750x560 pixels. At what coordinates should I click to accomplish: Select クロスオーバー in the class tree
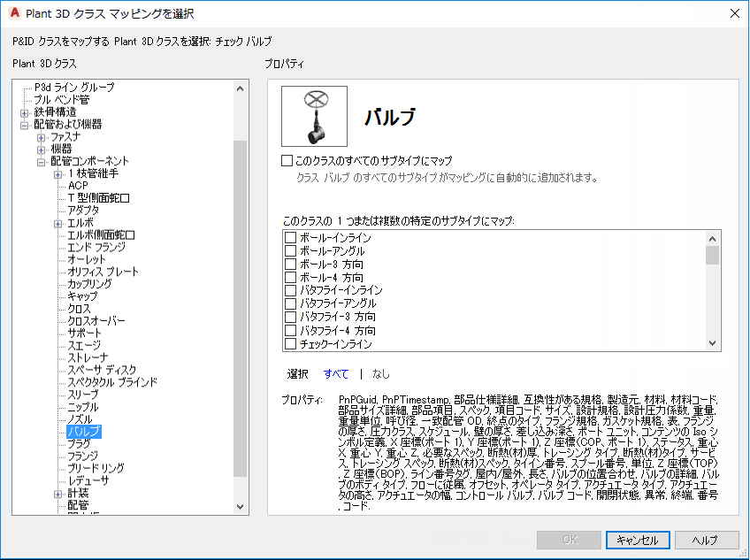[x=96, y=320]
